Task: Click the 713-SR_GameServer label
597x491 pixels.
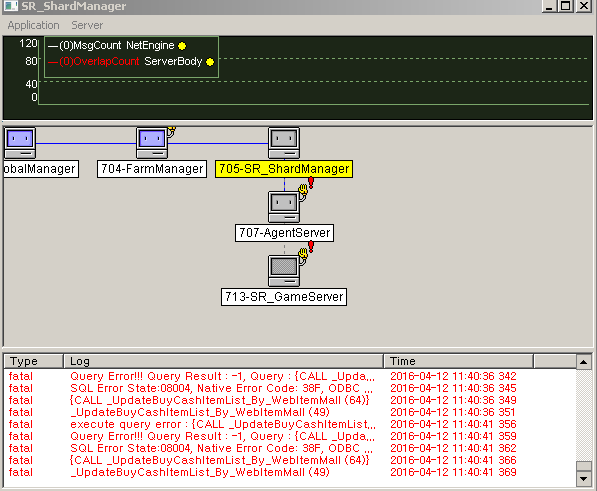Action: [x=284, y=297]
